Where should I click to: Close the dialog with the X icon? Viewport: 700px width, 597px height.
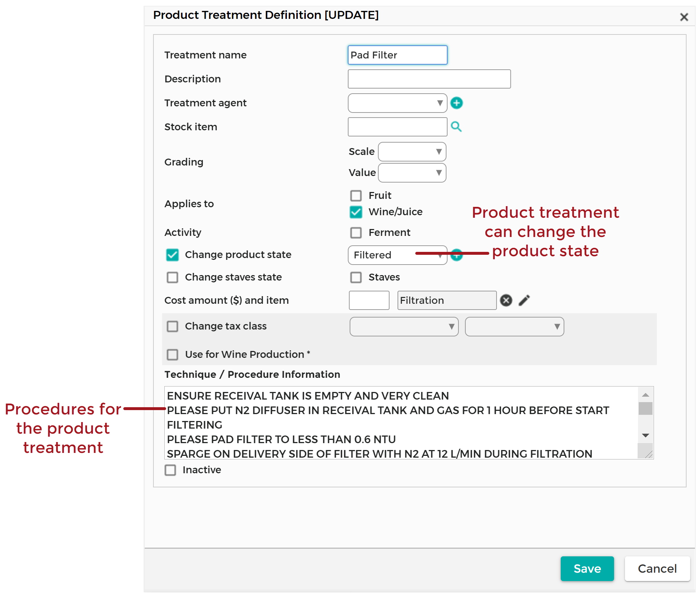click(x=684, y=17)
